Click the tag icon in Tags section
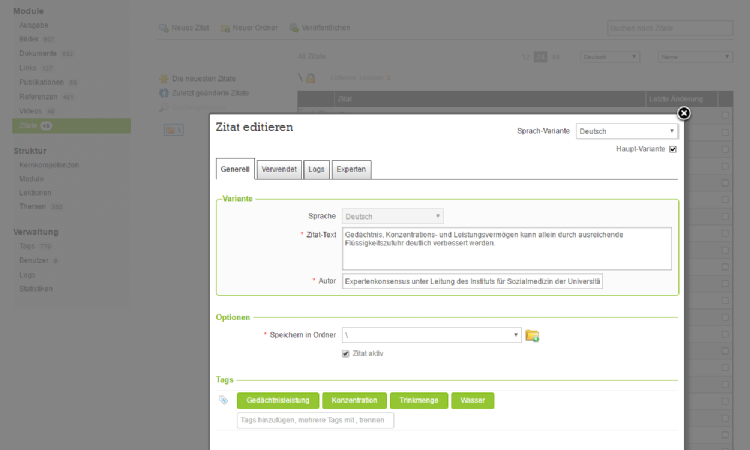Screen dimensions: 750x450 pyautogui.click(x=223, y=400)
